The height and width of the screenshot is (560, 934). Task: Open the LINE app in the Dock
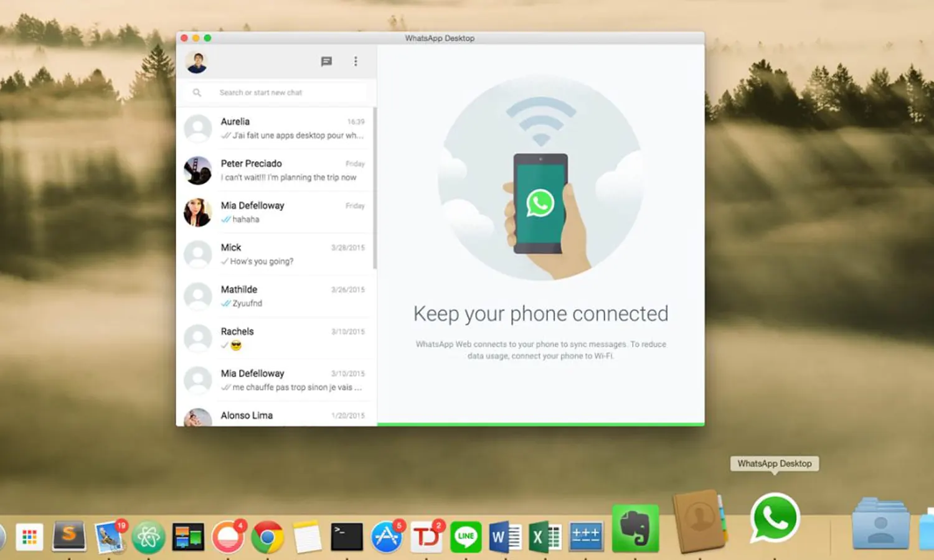pos(466,536)
